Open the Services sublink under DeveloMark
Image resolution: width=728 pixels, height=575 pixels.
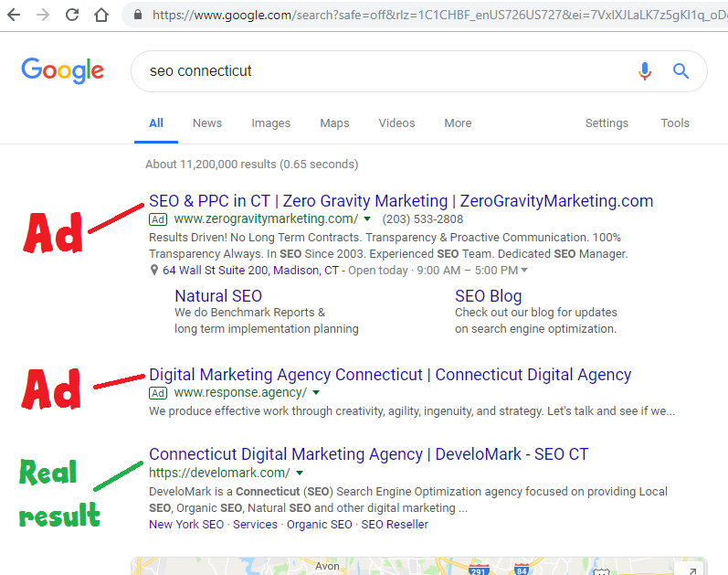click(x=255, y=525)
